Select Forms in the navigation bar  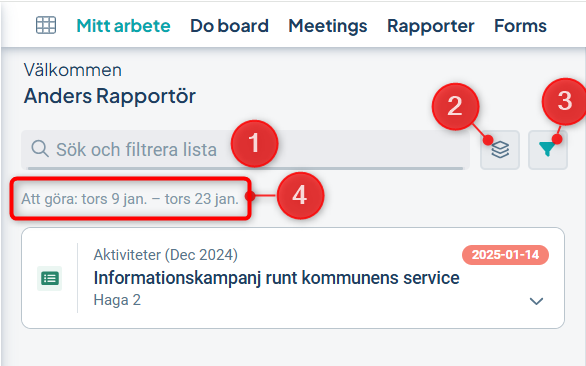coord(520,26)
